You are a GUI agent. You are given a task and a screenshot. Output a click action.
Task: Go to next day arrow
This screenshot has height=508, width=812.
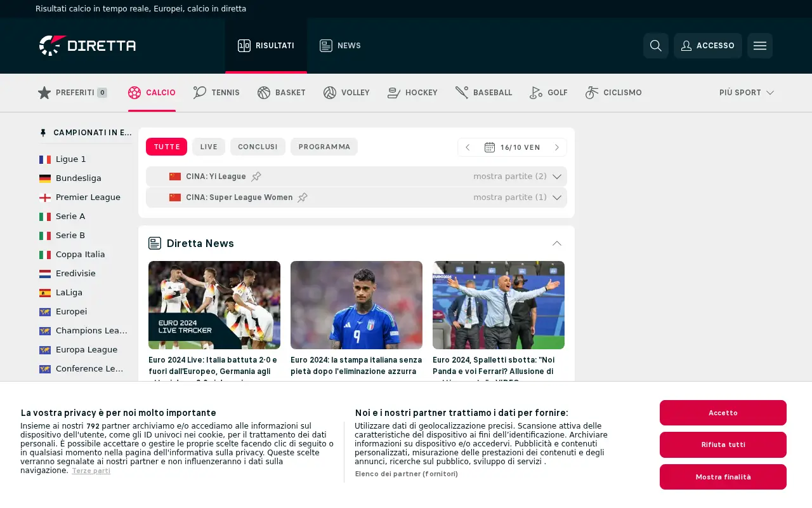pyautogui.click(x=557, y=147)
